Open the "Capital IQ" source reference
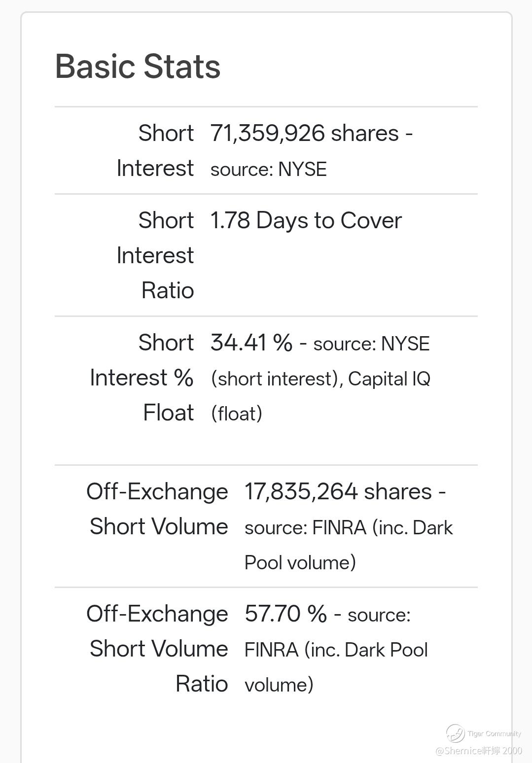 click(x=389, y=379)
